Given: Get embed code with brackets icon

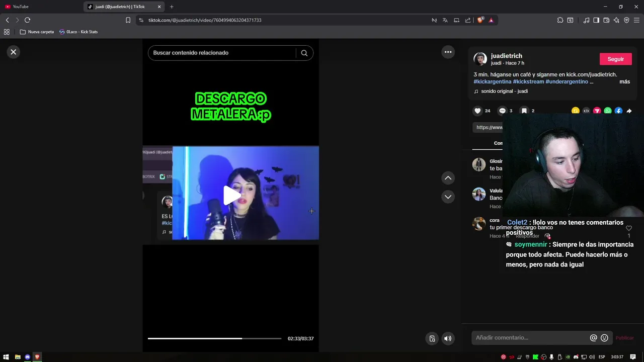Looking at the screenshot, I should [586, 111].
